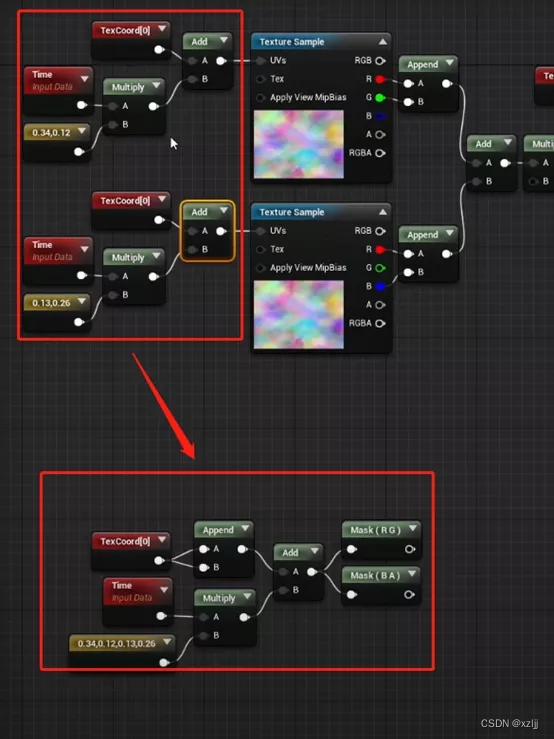Click the Mask ( B A ) output pin
This screenshot has height=739, width=554.
pos(410,595)
